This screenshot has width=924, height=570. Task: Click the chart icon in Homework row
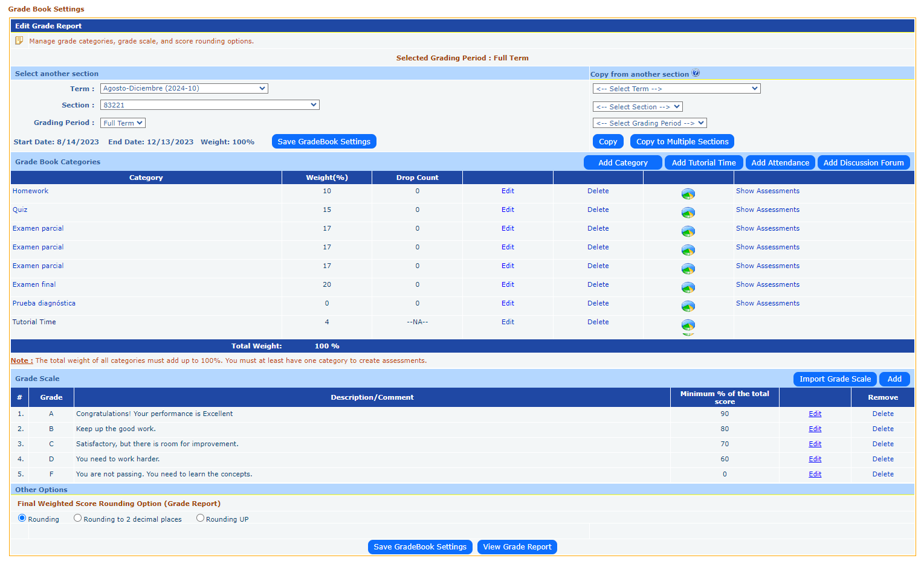pyautogui.click(x=688, y=194)
